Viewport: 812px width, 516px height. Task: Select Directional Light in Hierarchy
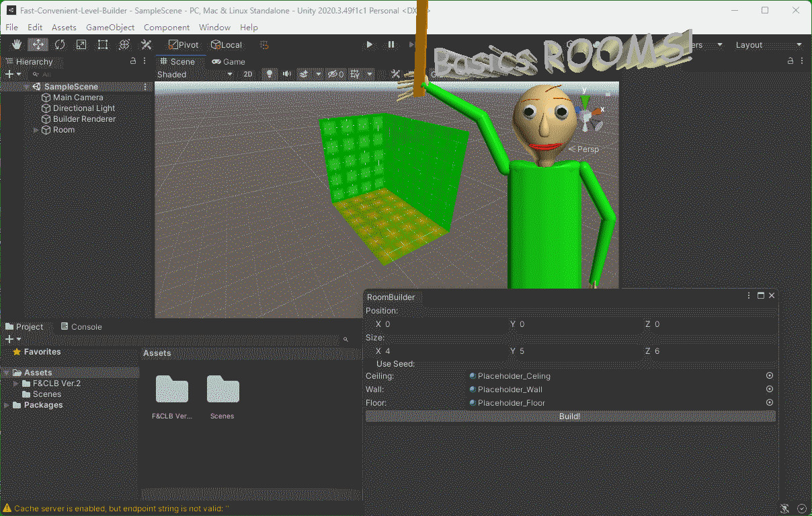coord(84,108)
